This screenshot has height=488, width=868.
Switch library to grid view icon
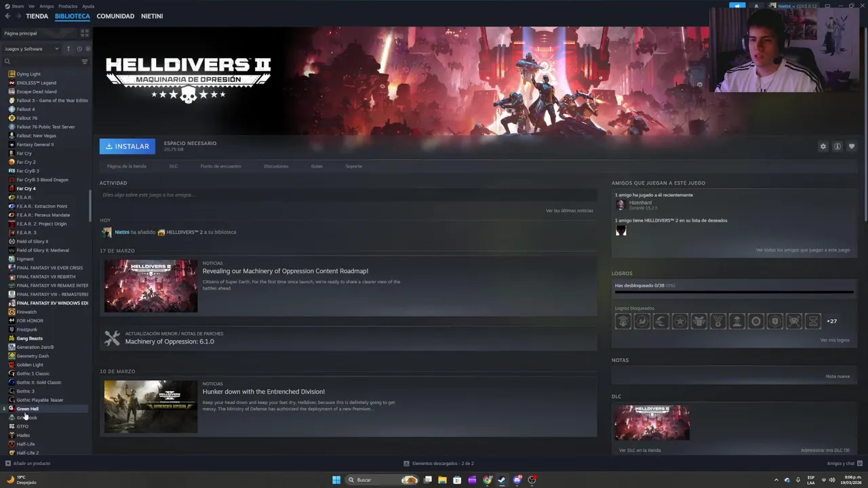tap(85, 33)
